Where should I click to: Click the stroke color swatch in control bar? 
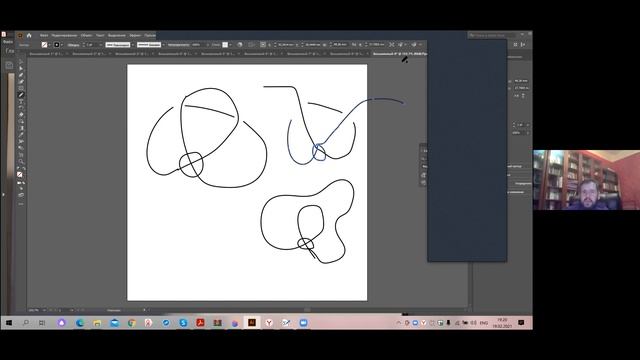[x=57, y=45]
